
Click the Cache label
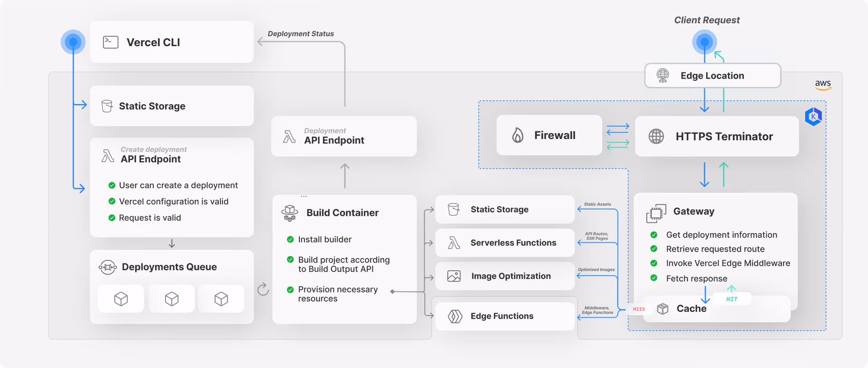pyautogui.click(x=691, y=309)
